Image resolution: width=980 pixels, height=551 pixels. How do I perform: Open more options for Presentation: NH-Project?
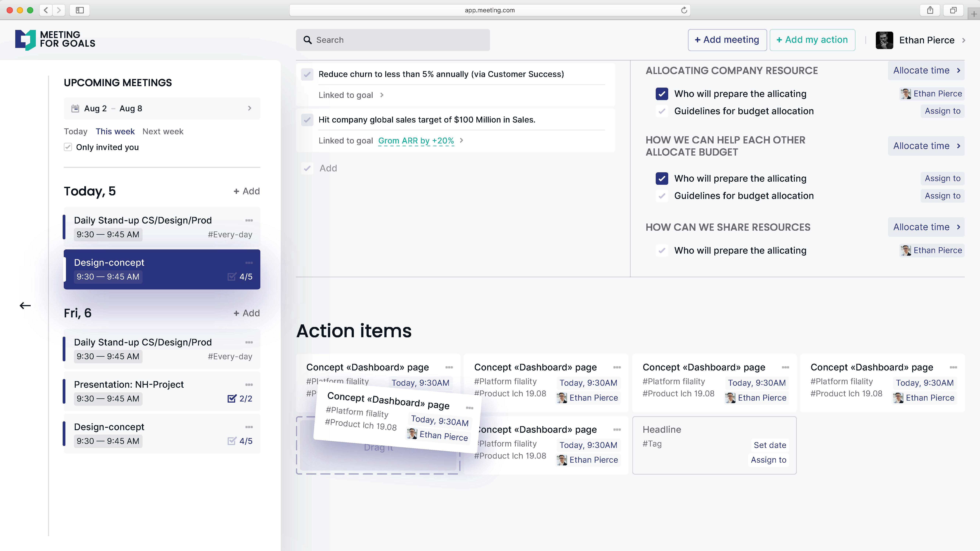click(249, 384)
